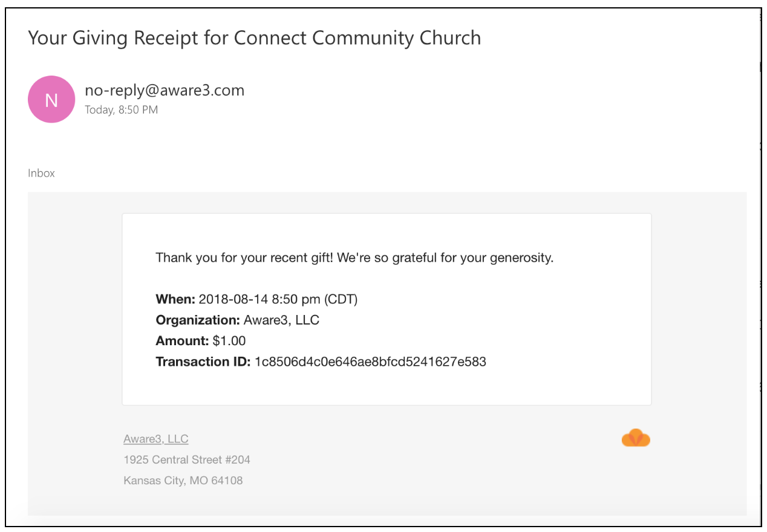
Task: Click the Connect Community Church text in subject
Action: click(357, 38)
